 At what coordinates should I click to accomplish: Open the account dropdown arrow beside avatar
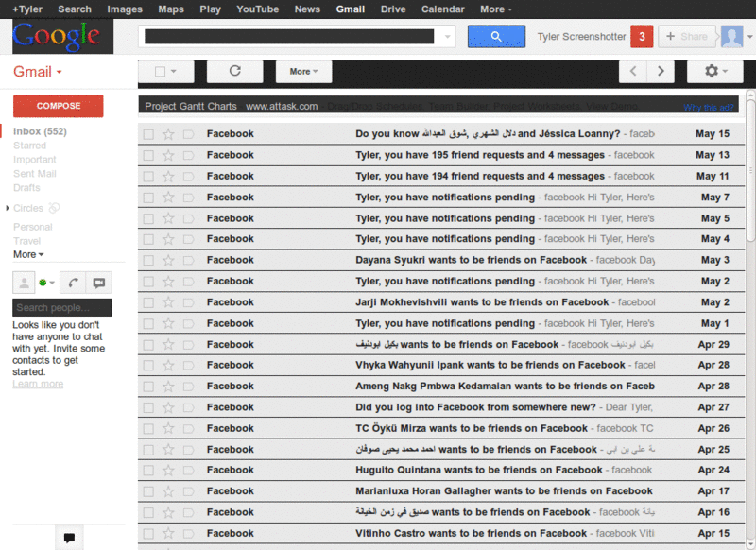[749, 37]
